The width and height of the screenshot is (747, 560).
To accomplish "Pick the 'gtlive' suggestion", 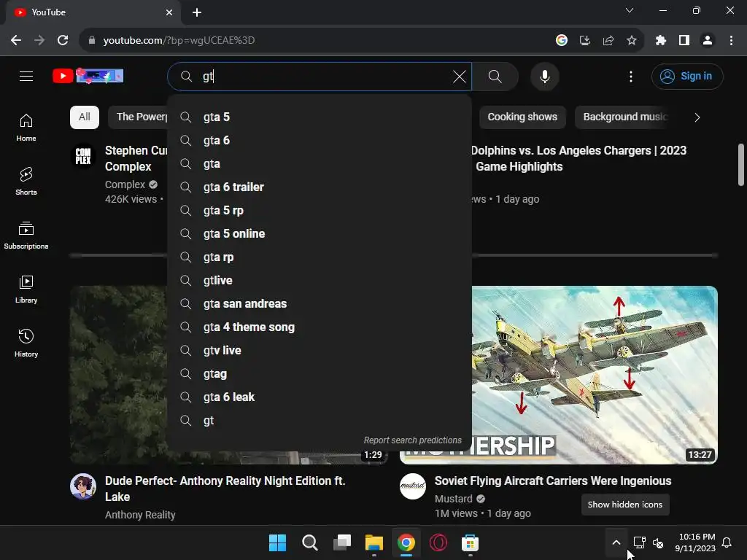I will [x=320, y=281].
